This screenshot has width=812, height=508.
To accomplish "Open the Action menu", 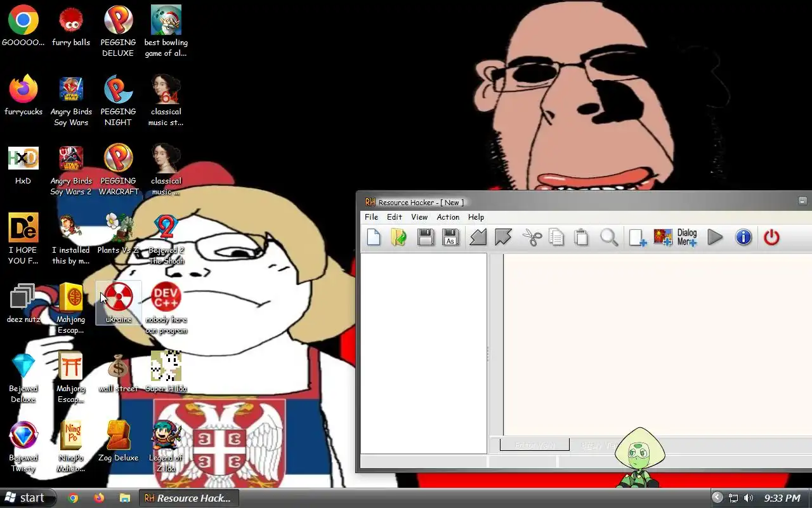I will click(448, 217).
